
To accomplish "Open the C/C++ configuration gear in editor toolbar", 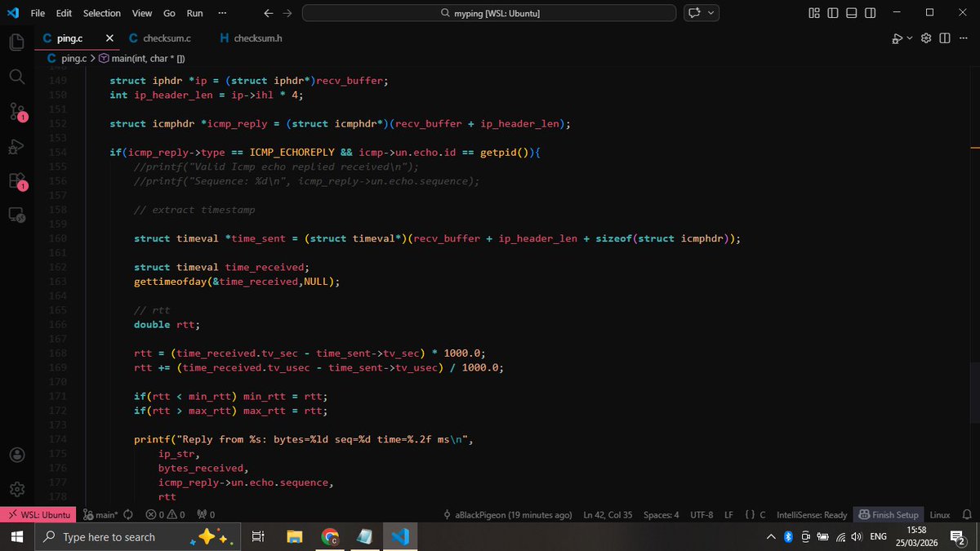I will click(x=926, y=38).
